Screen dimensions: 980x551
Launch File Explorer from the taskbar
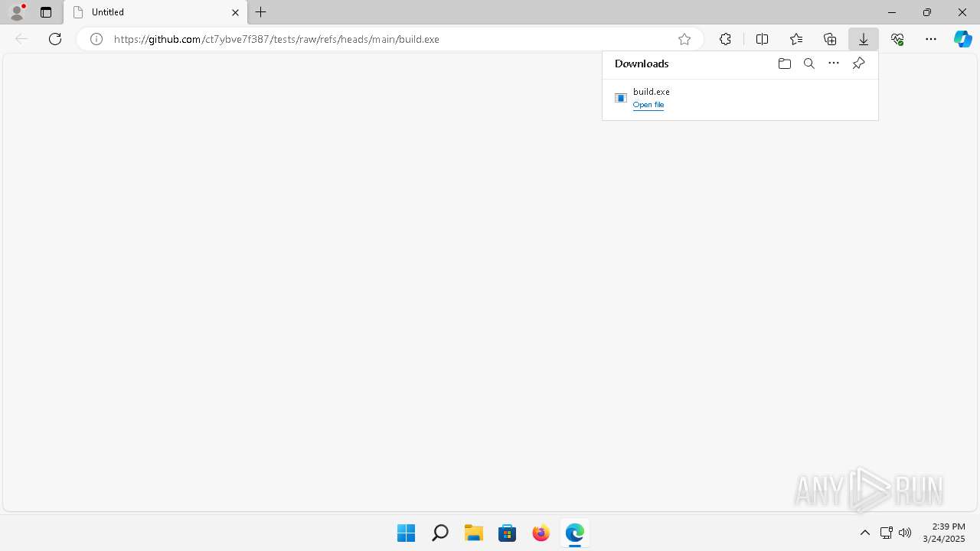coord(474,533)
